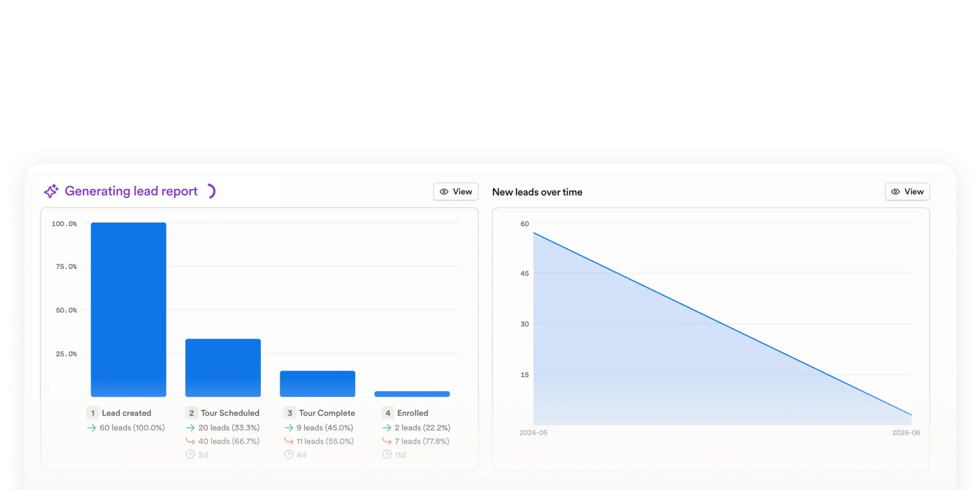Click the Lead created label
This screenshot has width=980, height=490.
click(127, 413)
